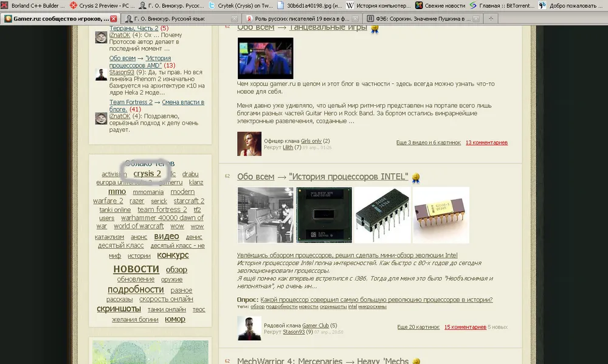Click the award ribbon icon next to Танцевальные игры

[x=375, y=29]
